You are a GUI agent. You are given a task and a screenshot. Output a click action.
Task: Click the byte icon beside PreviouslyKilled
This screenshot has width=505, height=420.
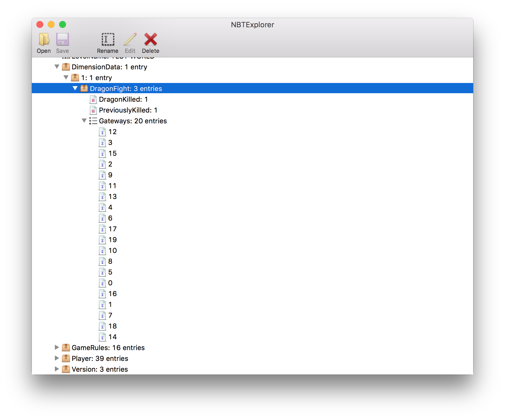pyautogui.click(x=93, y=110)
